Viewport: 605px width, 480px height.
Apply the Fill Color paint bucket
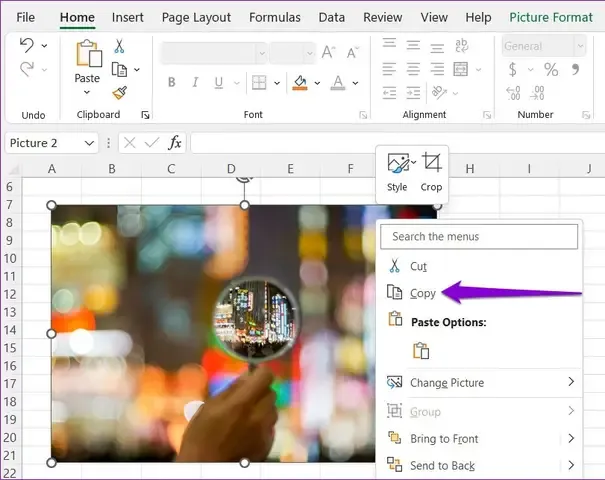(x=300, y=83)
